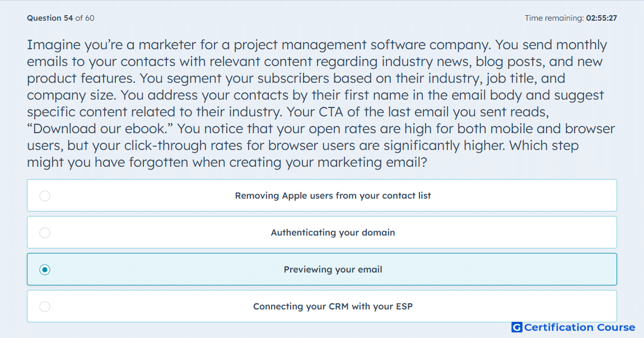Click the 'Time remaining:' label
The image size is (644, 338).
point(554,18)
